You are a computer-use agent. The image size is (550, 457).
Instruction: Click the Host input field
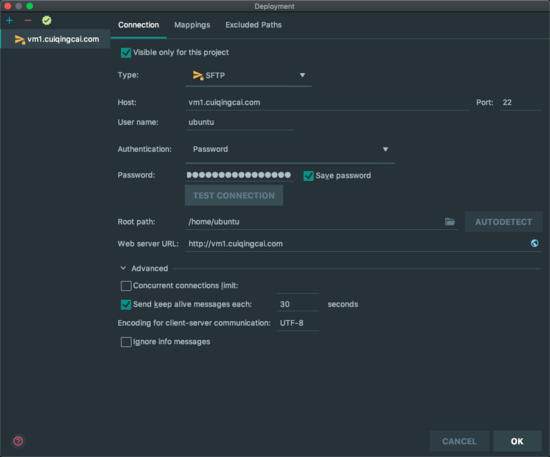[327, 102]
